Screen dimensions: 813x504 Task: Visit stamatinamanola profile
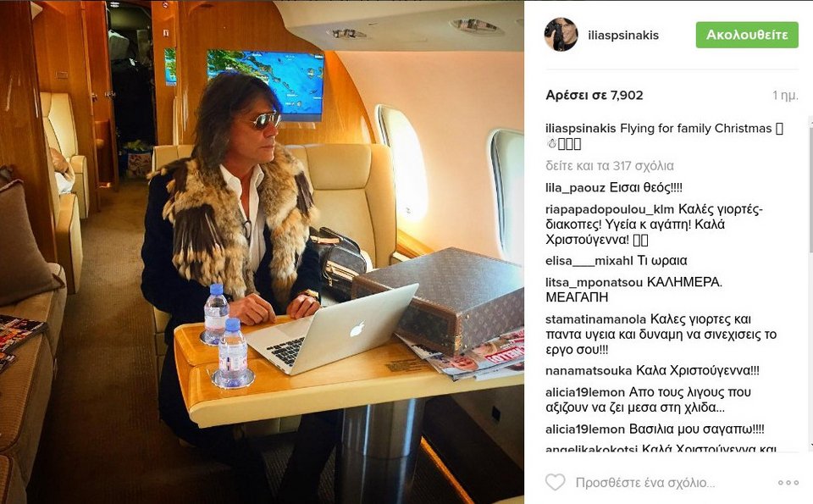(x=595, y=319)
